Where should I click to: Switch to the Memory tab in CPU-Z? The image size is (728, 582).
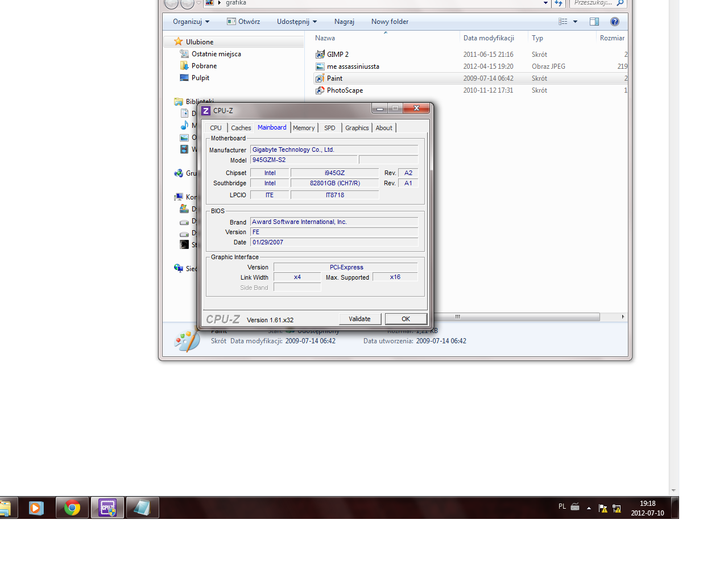304,128
